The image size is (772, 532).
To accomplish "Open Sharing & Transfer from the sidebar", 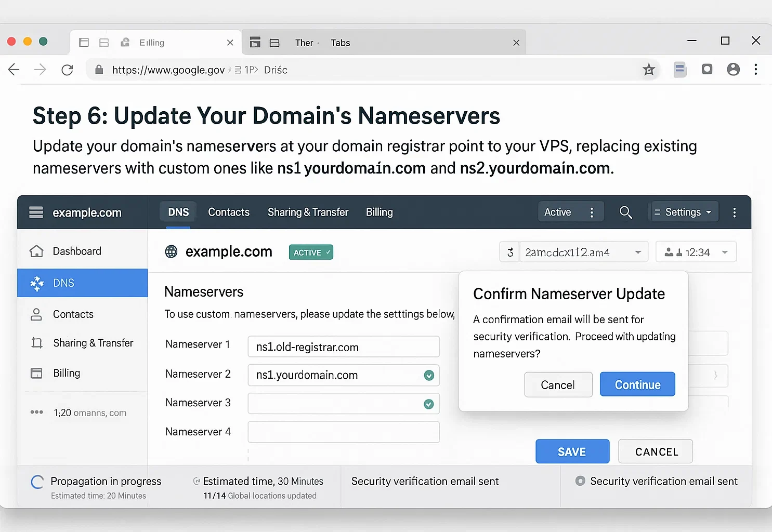I will coord(36,342).
